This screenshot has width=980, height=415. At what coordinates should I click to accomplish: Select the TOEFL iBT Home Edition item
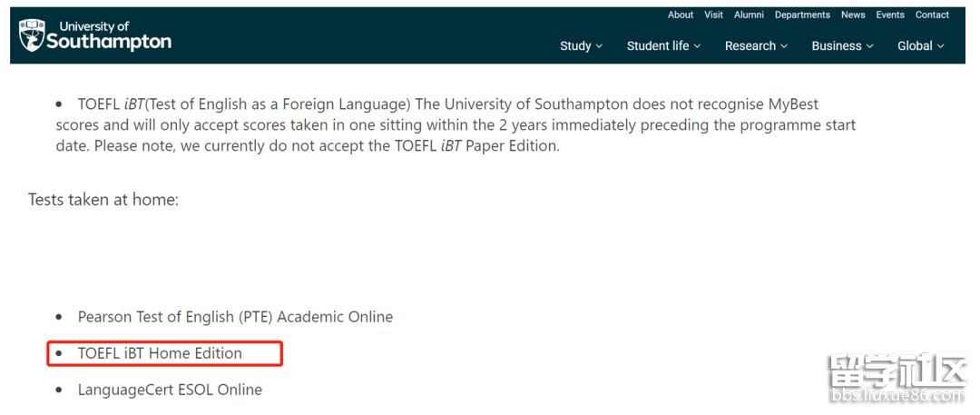(160, 353)
